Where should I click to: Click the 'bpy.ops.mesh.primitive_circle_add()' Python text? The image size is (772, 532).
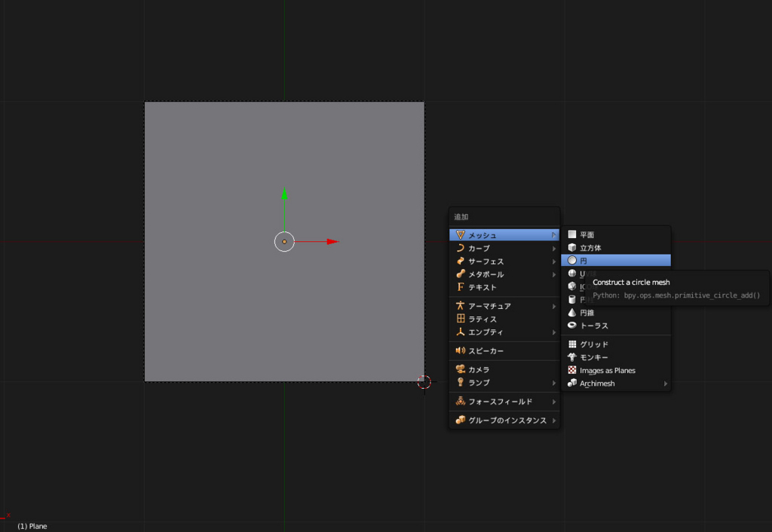tap(692, 295)
